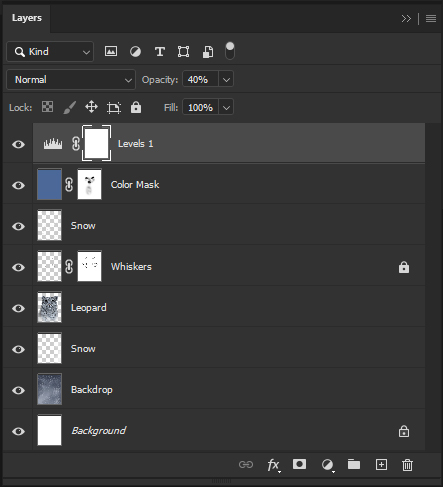Open the Opacity slider dropdown arrow
Viewport: 443px width, 487px height.
click(226, 80)
